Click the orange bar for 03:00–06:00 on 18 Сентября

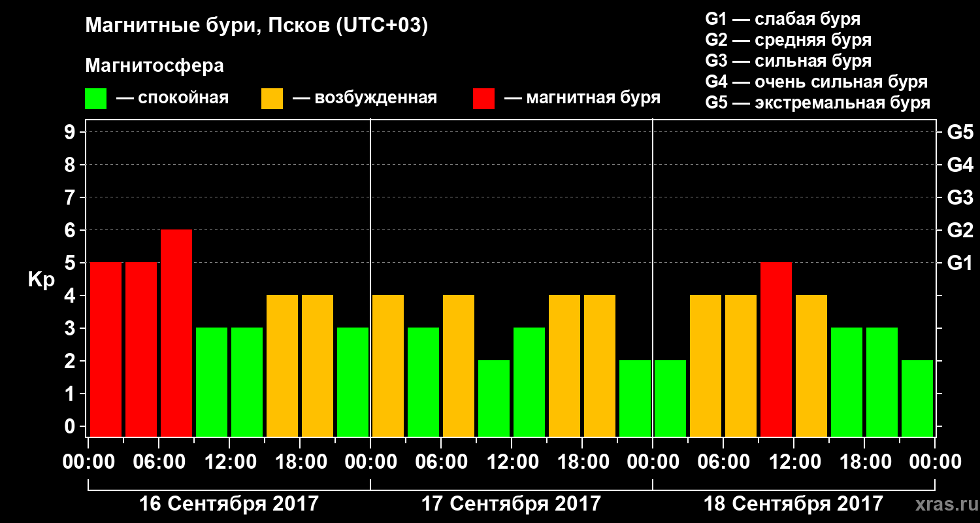coord(706,366)
